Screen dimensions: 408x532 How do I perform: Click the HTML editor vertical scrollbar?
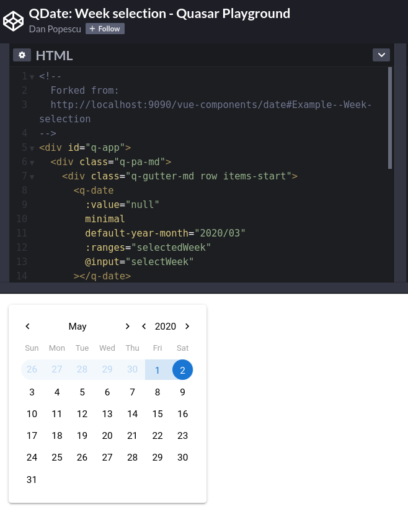pos(390,118)
